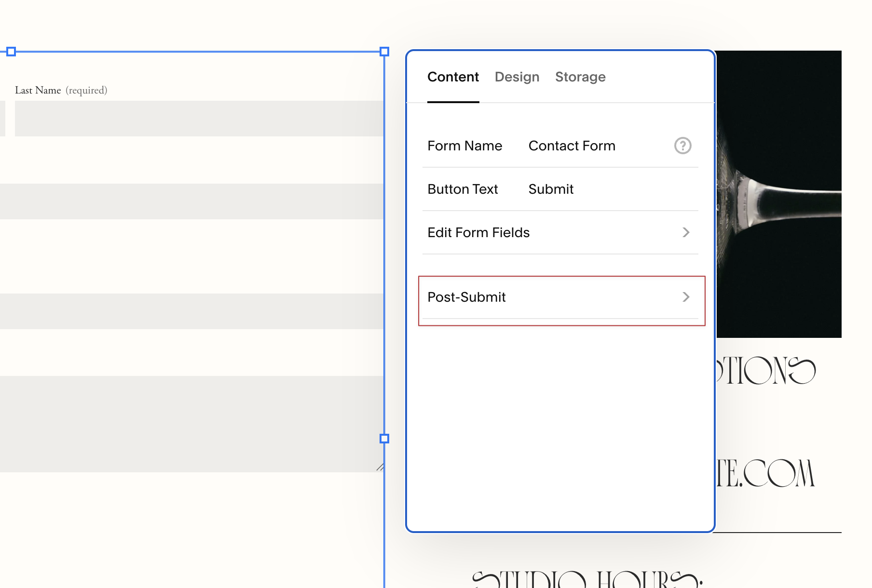Edit the Form Name field value
Viewport: 872px width, 588px height.
coord(572,146)
